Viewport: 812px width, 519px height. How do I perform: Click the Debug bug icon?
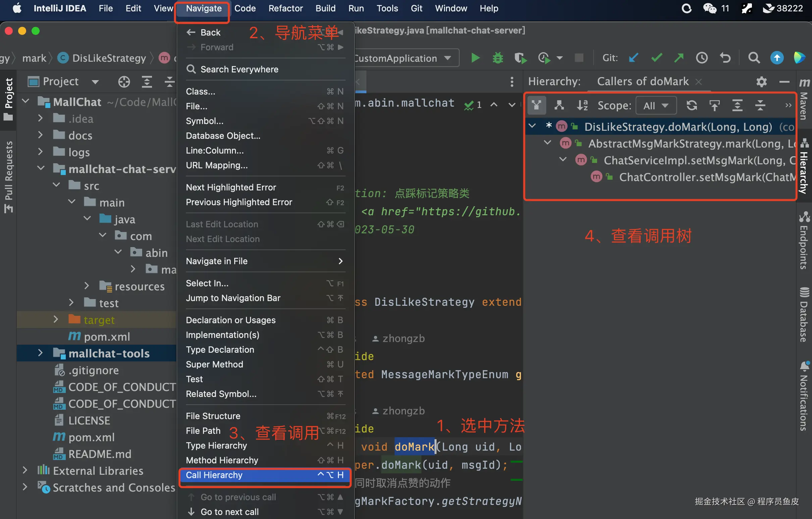(x=498, y=58)
